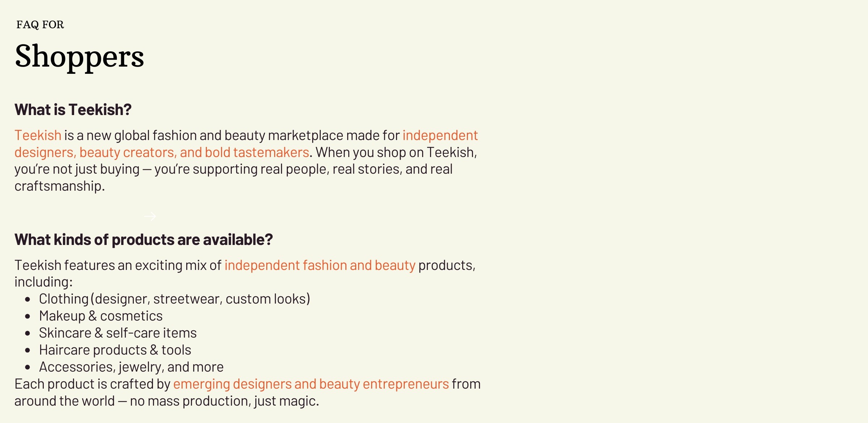The height and width of the screenshot is (423, 868).
Task: Click the faint white arrow icon
Action: tap(150, 216)
